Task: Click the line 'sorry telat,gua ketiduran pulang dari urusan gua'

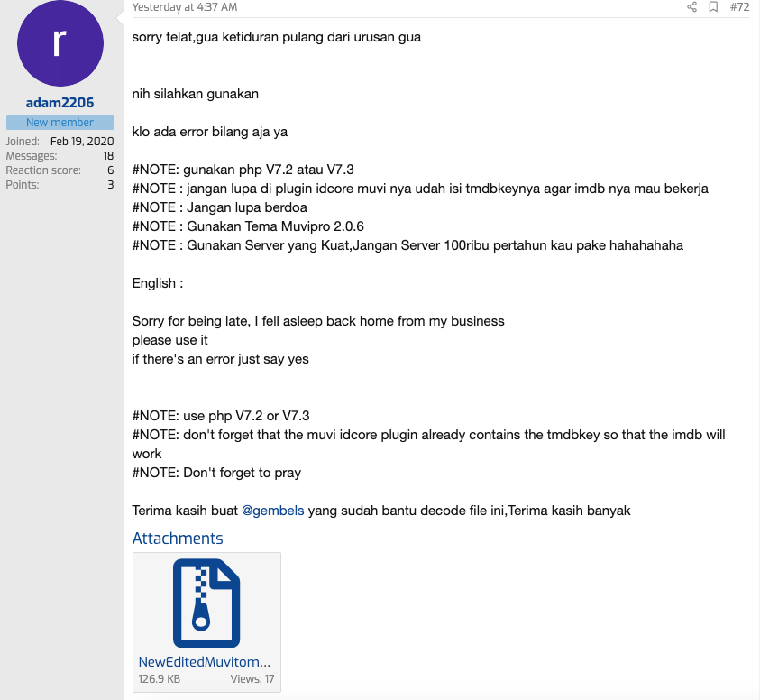Action: [x=276, y=37]
